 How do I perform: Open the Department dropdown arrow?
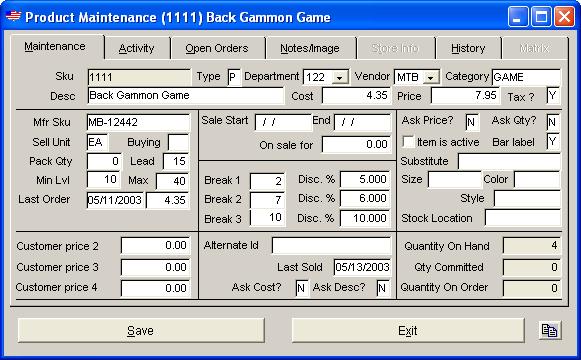(339, 77)
